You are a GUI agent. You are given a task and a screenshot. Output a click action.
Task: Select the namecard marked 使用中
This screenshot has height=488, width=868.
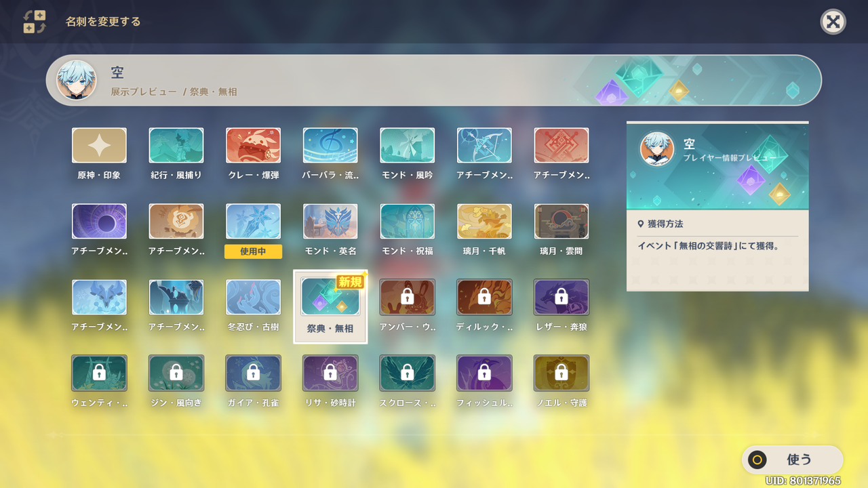[253, 222]
